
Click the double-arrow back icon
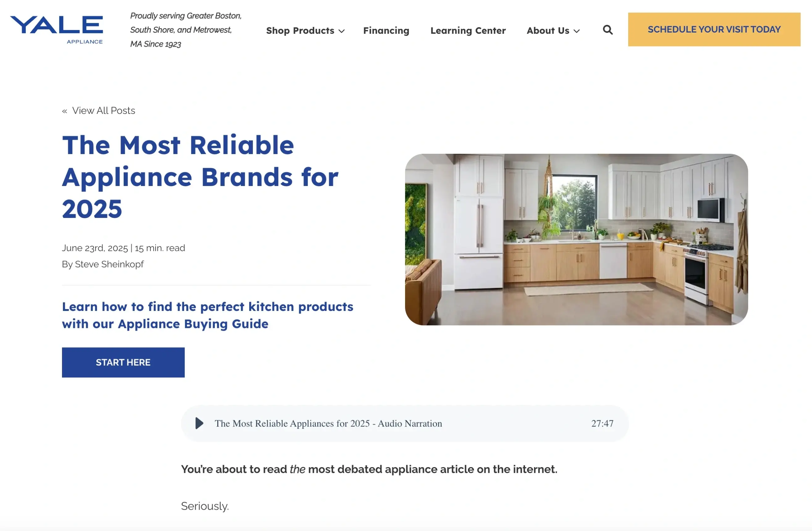(64, 111)
